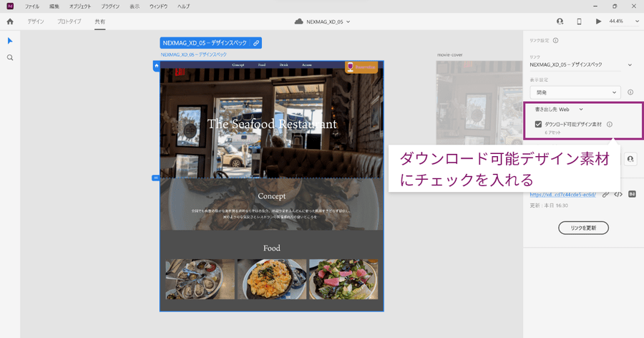Click Access in the artboard navigation bar
Viewport: 644px width, 338px height.
[307, 65]
